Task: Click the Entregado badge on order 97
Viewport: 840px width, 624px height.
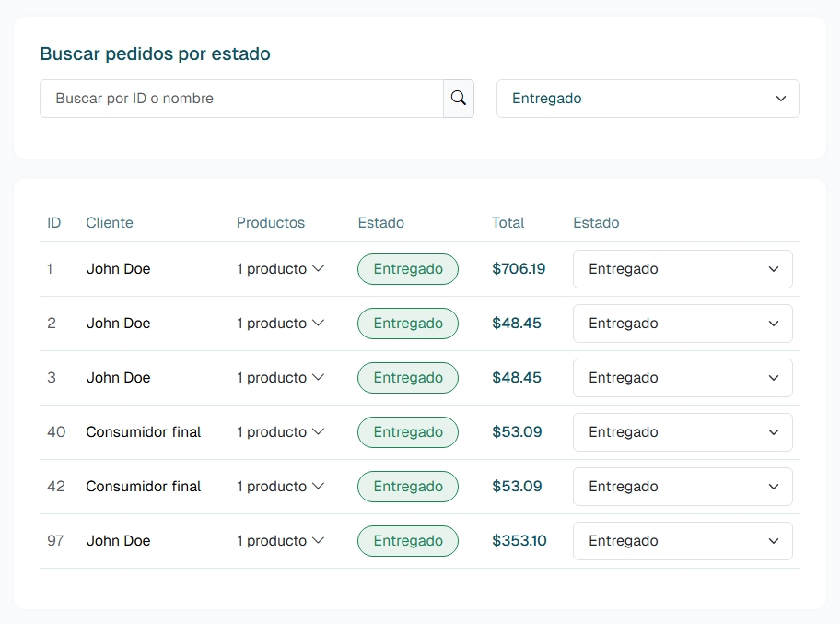Action: coord(407,541)
